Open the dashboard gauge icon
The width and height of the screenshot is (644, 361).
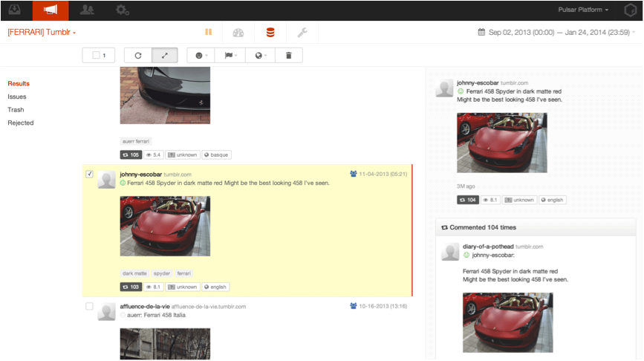pyautogui.click(x=238, y=33)
